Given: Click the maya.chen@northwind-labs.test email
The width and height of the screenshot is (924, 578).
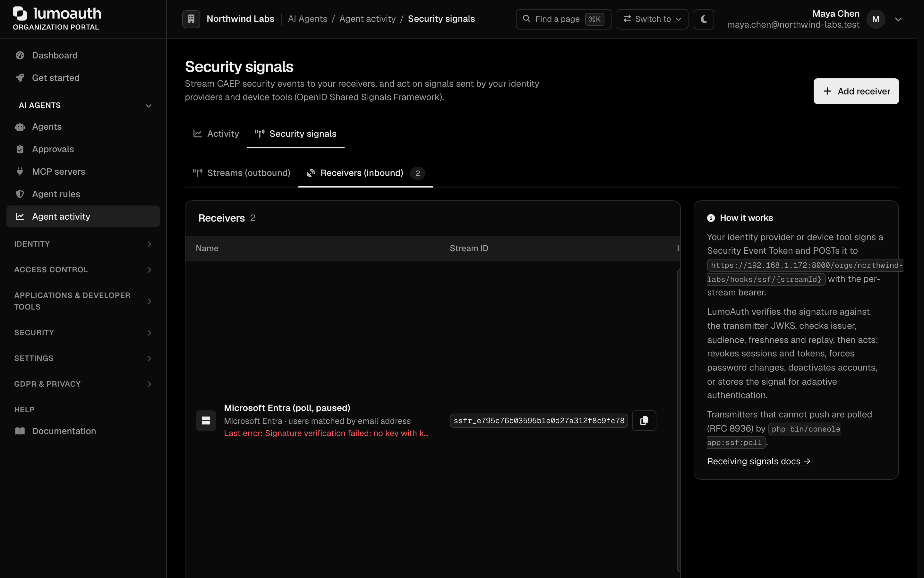Looking at the screenshot, I should [x=793, y=25].
